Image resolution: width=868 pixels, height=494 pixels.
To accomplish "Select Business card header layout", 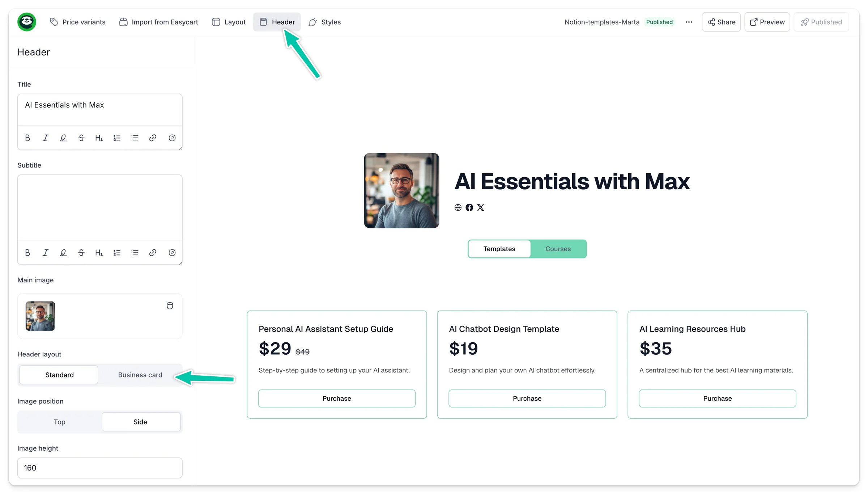I will tap(140, 375).
